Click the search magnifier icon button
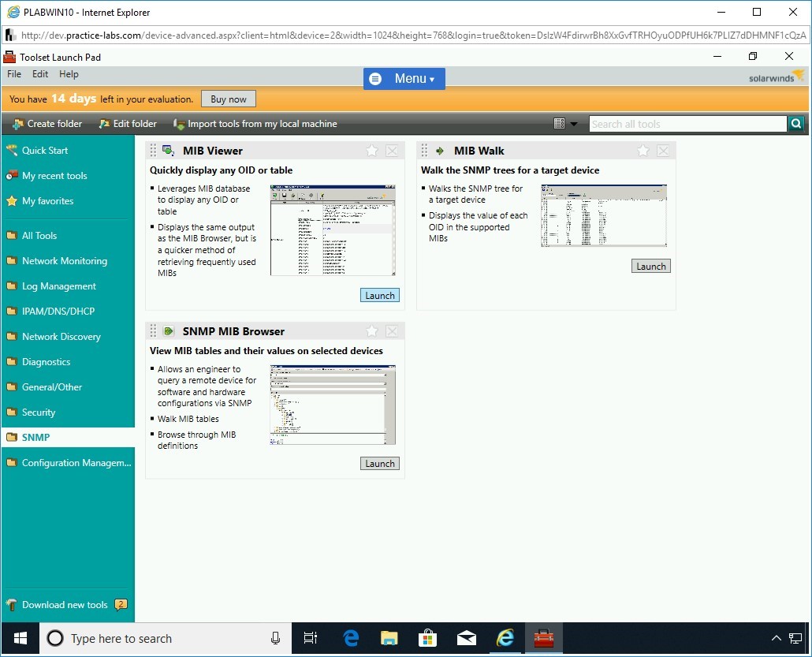 point(796,124)
